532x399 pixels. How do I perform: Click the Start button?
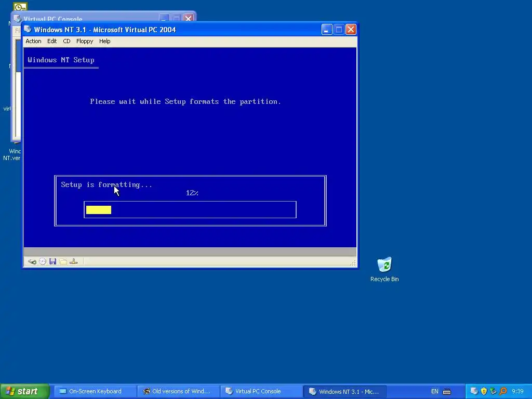point(24,391)
